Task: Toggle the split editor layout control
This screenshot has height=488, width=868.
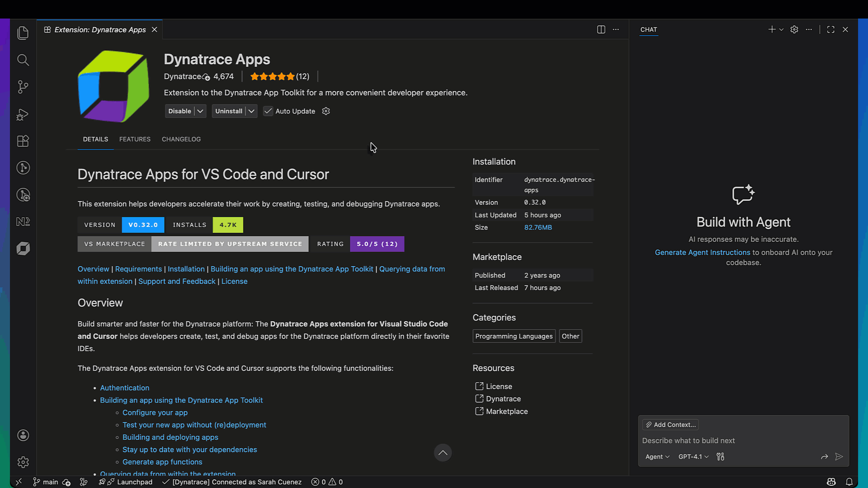Action: tap(601, 29)
